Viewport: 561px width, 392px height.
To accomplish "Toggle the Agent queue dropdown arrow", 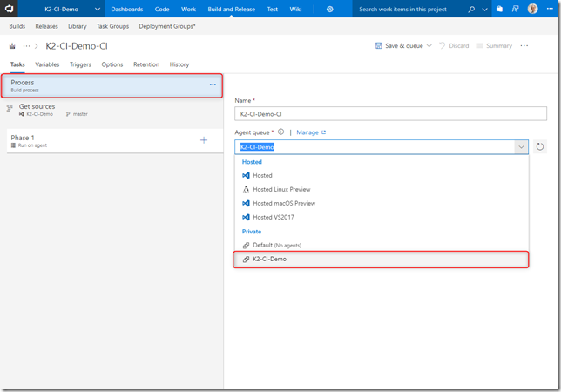I will [x=521, y=147].
